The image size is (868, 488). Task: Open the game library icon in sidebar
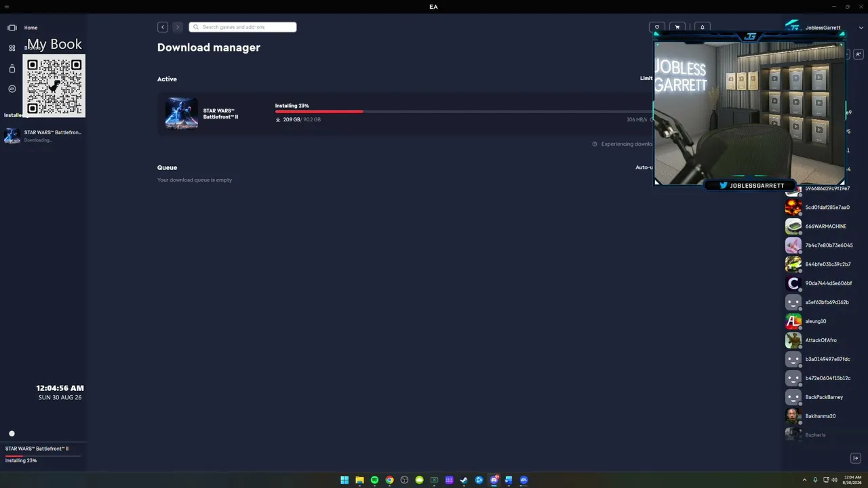point(12,68)
